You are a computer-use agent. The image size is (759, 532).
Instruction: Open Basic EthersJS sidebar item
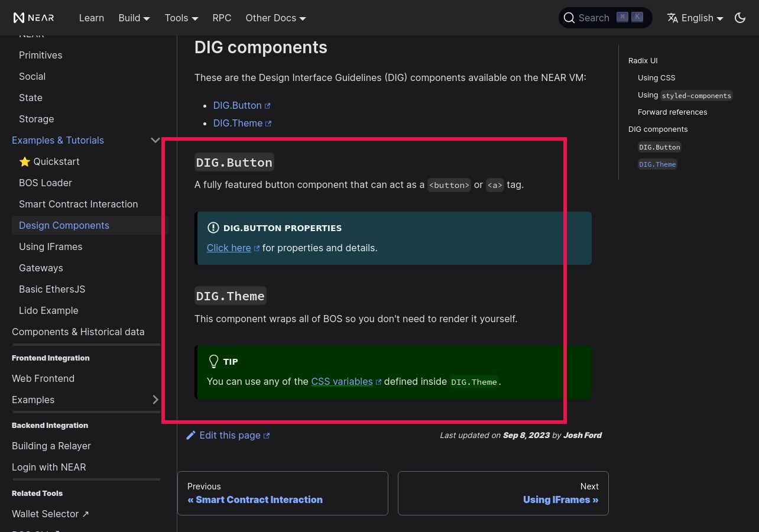pos(52,289)
